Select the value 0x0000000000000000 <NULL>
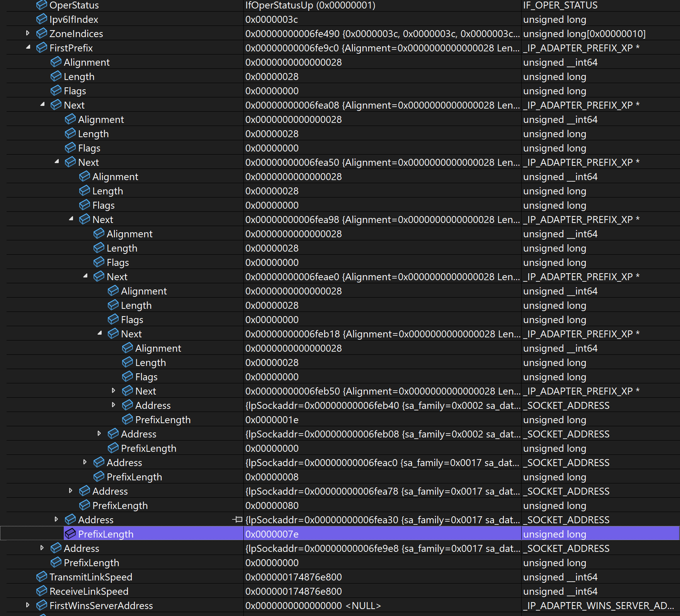Viewport: 680px width, 616px height. tap(313, 606)
